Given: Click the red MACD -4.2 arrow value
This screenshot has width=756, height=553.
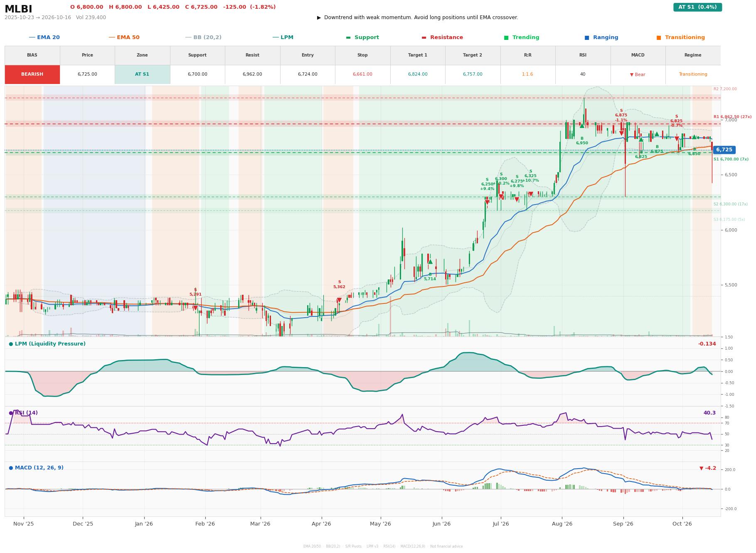Looking at the screenshot, I should point(708,468).
